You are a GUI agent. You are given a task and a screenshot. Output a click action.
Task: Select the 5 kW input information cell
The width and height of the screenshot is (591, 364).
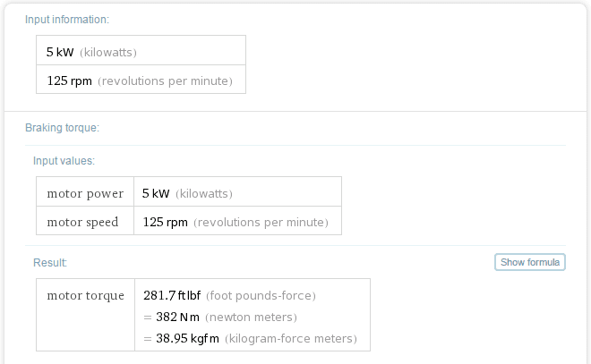pyautogui.click(x=141, y=50)
